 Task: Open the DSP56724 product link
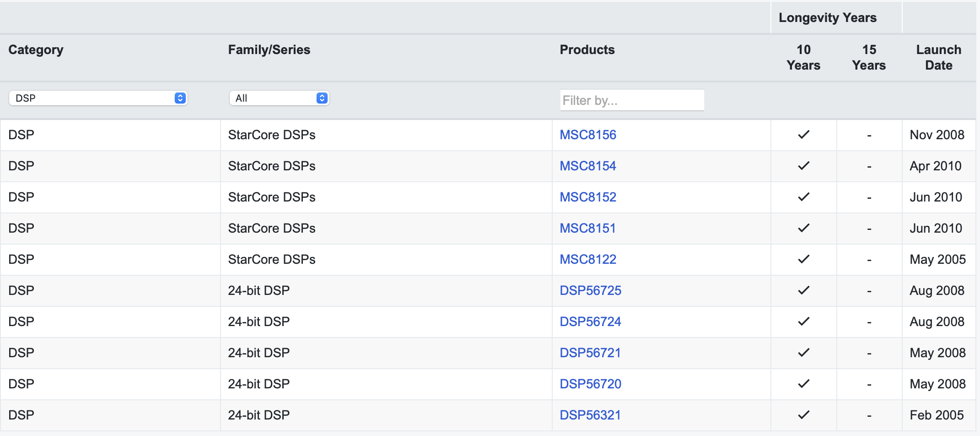click(590, 322)
